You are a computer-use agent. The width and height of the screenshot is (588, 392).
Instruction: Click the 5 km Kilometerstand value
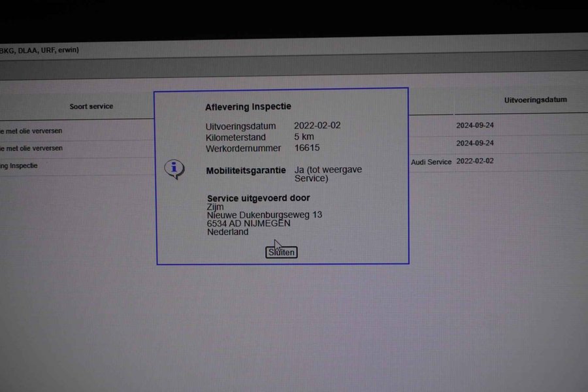pos(304,137)
